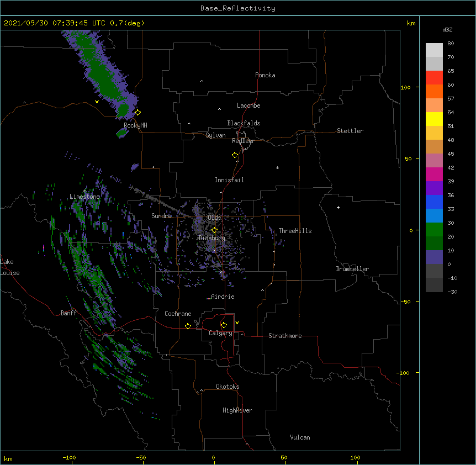Image resolution: width=476 pixels, height=465 pixels.
Task: Click the asterisk marker above Limestone label
Action: click(x=84, y=191)
